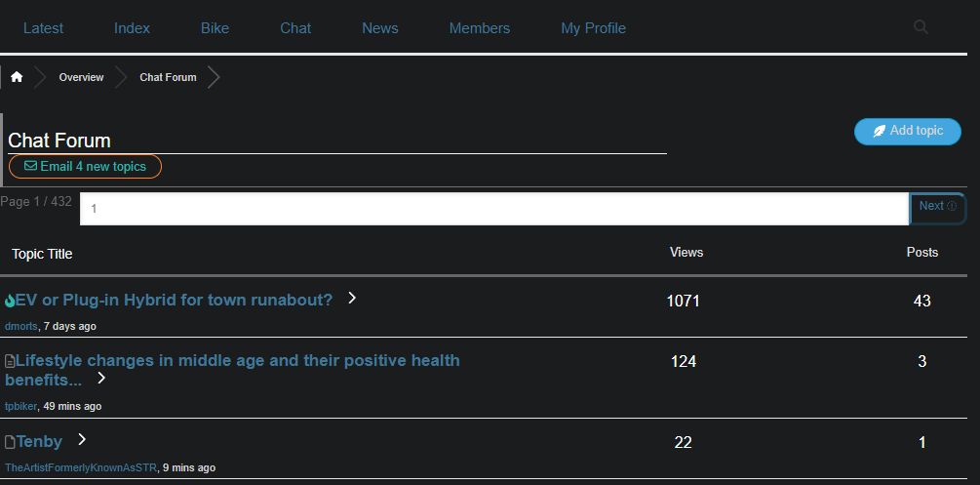Open the Latest menu item

tap(43, 28)
